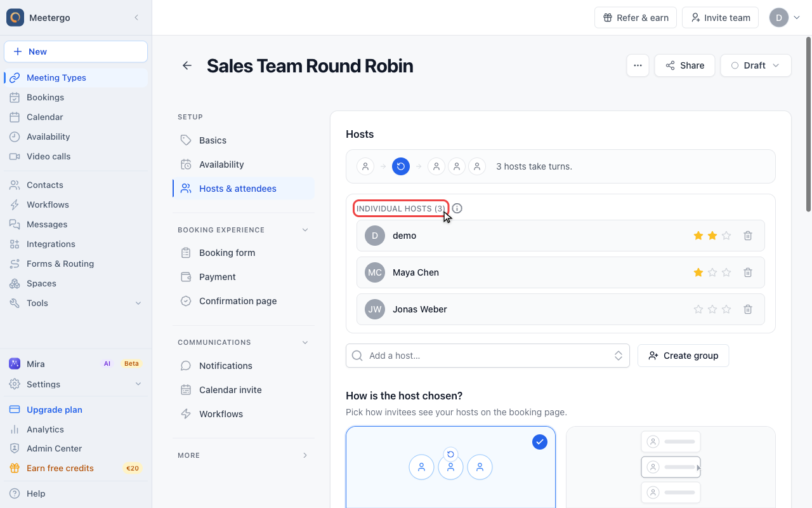Open the Draft status dropdown
This screenshot has width=812, height=508.
(x=756, y=65)
